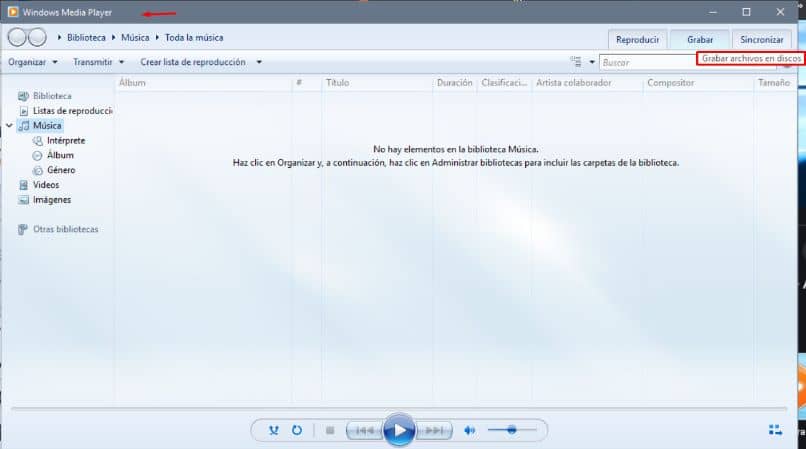
Task: Open the breadcrumb arrow before Toda la música
Action: [157, 38]
